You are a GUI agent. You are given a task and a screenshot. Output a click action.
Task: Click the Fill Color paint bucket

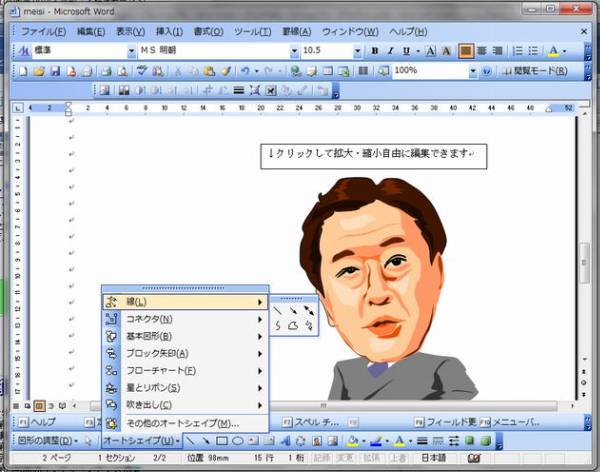pyautogui.click(x=353, y=441)
